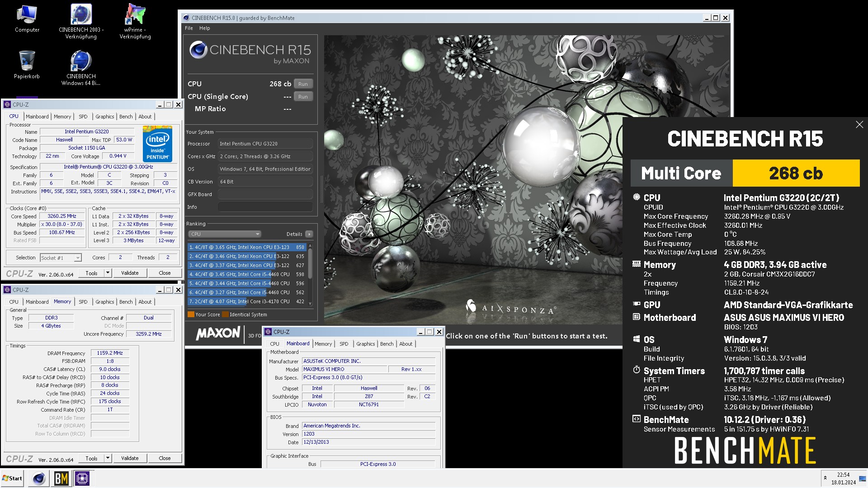The width and height of the screenshot is (868, 488).
Task: Open Bench tab in Mainboard CPU-Z window
Action: [x=387, y=344]
